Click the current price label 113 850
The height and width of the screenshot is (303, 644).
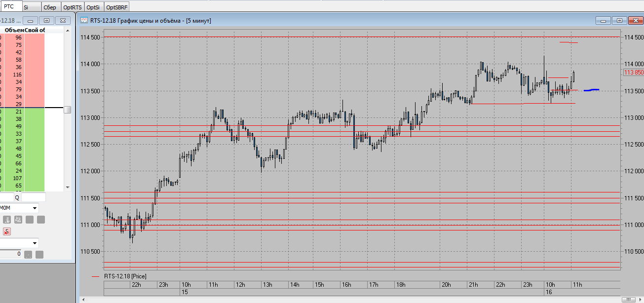(633, 73)
